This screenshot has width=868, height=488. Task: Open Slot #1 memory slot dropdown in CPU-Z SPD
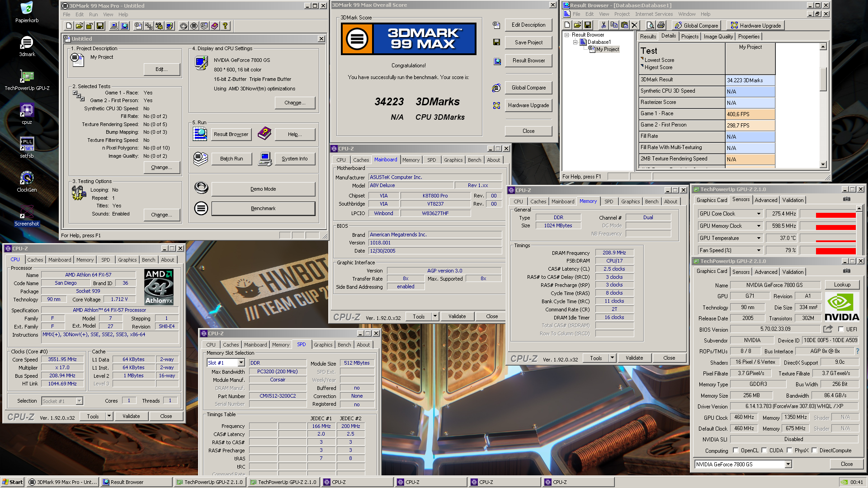point(241,363)
